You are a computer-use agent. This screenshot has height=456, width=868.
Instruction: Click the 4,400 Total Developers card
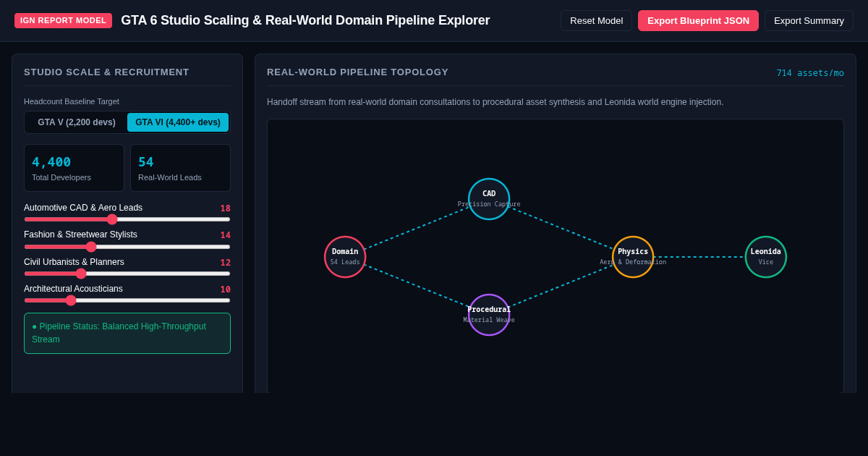pos(74,168)
